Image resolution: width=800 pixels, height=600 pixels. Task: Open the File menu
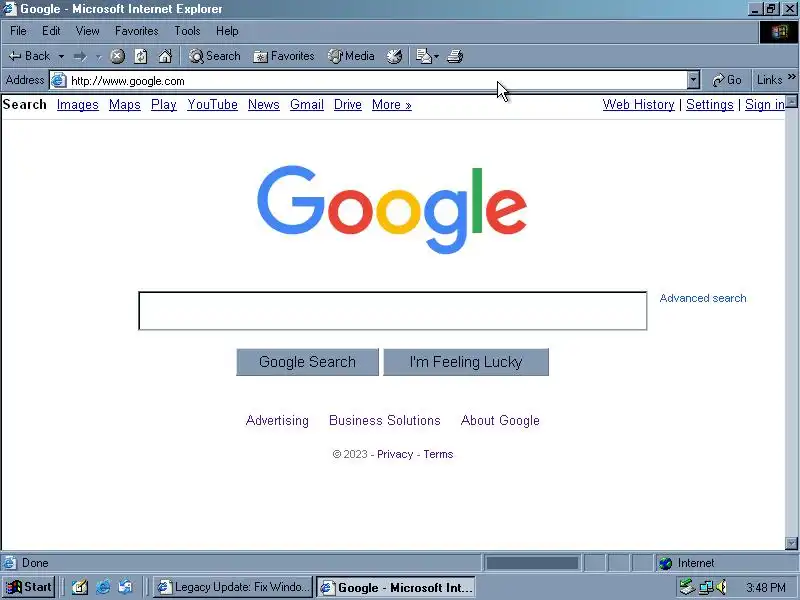tap(18, 31)
